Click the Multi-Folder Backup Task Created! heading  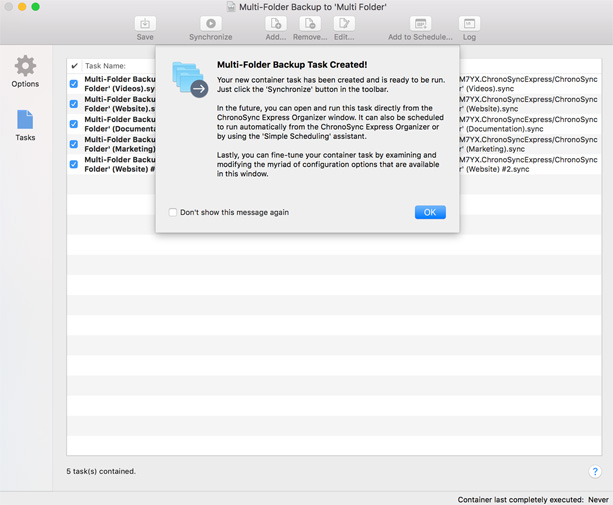click(292, 64)
